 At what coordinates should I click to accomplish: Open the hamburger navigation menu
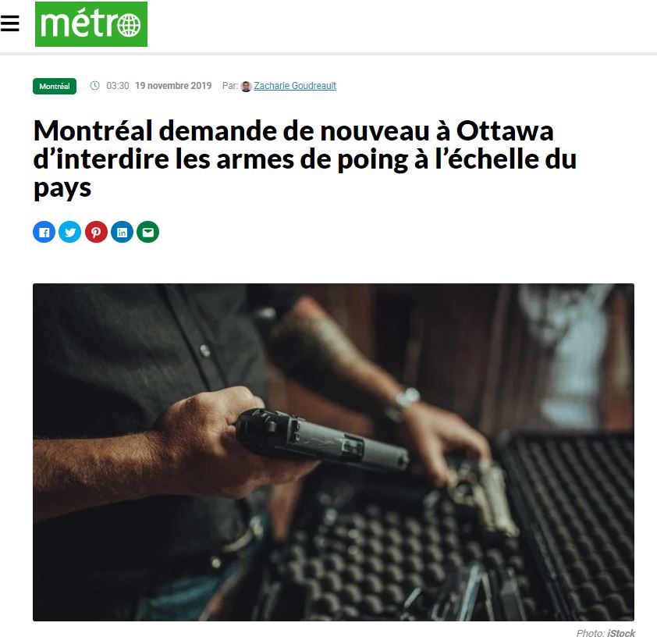(9, 23)
